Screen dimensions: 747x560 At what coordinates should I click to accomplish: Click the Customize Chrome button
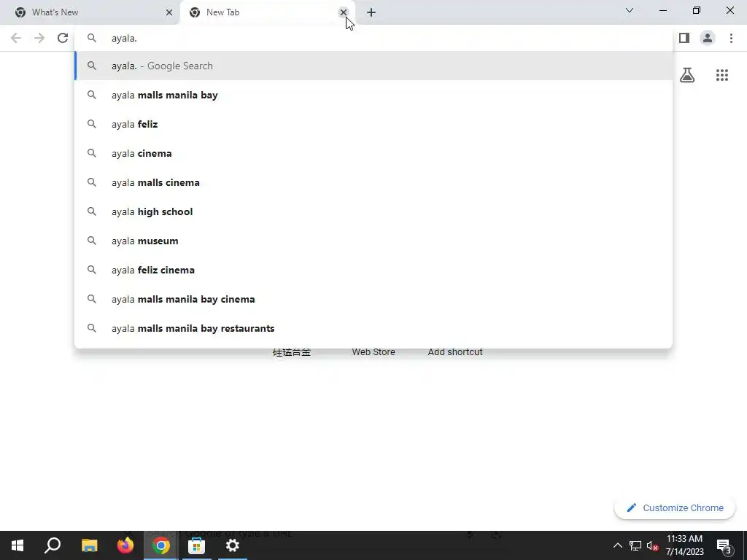tap(675, 507)
